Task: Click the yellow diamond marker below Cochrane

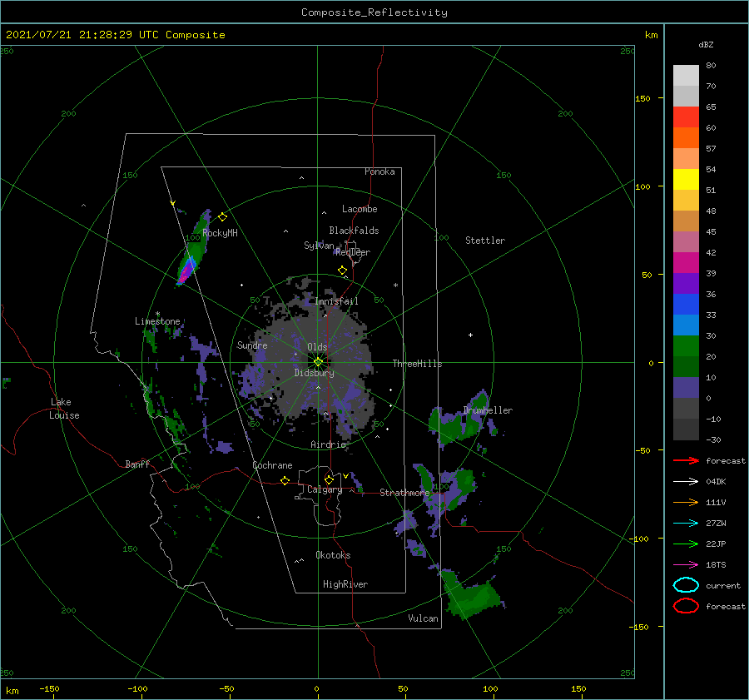Action: [285, 480]
